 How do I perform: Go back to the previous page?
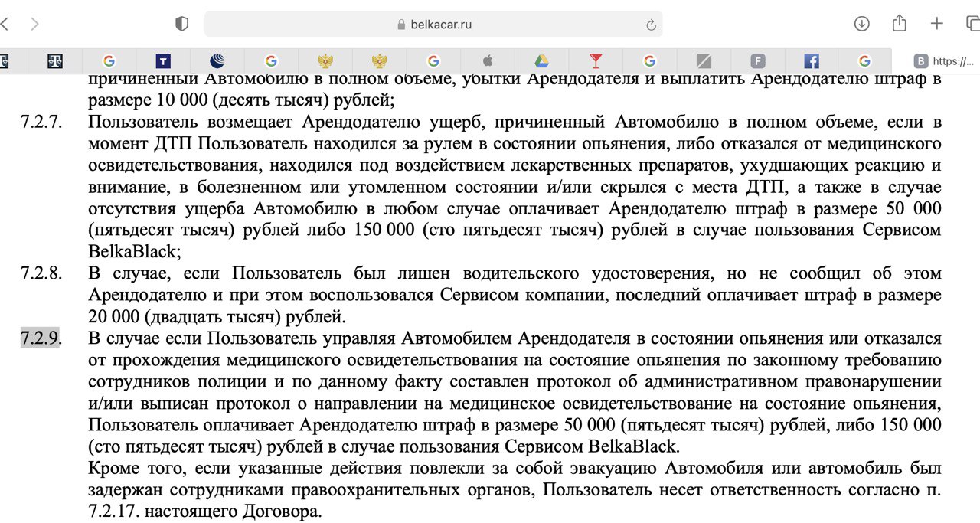point(5,24)
